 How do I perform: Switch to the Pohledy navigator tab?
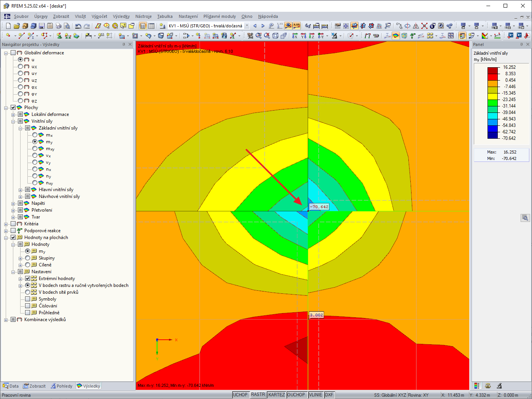[62, 386]
